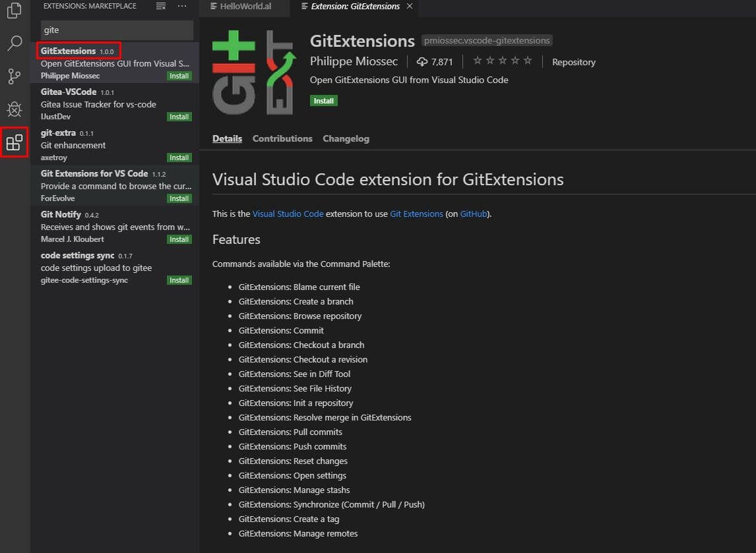Click 'GitExtensions: Reset changes' text

tap(293, 461)
